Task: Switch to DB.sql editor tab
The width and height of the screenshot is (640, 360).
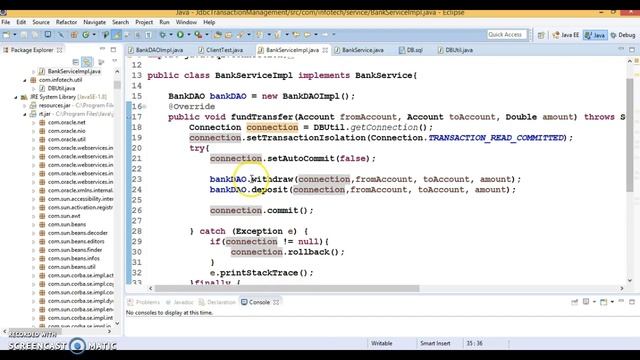Action: [411, 50]
